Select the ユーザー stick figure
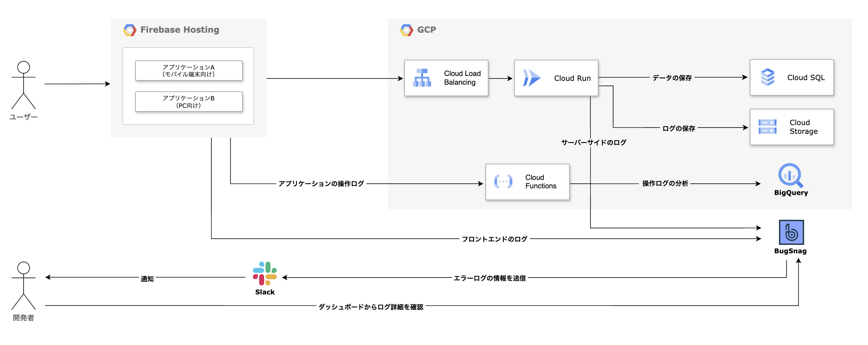The width and height of the screenshot is (868, 345). 24,85
